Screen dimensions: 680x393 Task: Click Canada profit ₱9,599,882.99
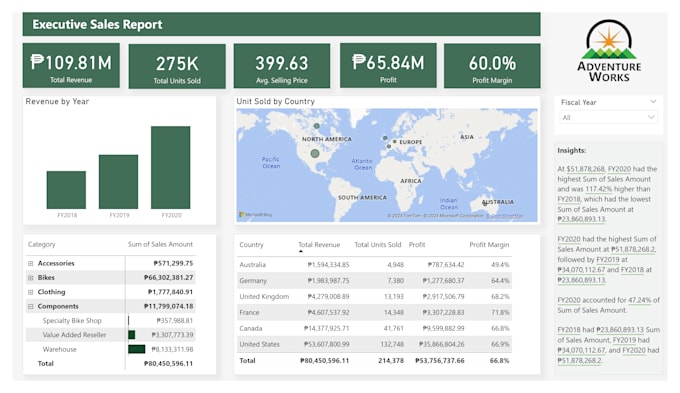coord(441,328)
